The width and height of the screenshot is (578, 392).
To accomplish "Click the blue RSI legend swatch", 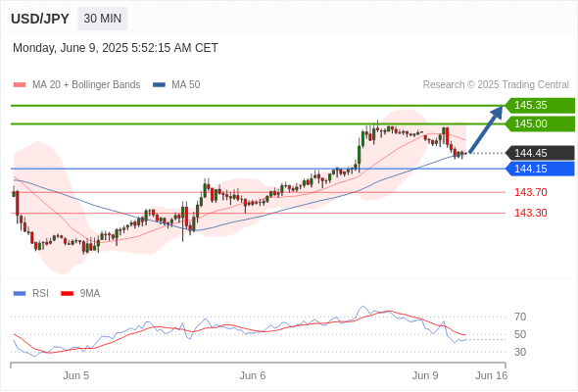I will tap(20, 294).
